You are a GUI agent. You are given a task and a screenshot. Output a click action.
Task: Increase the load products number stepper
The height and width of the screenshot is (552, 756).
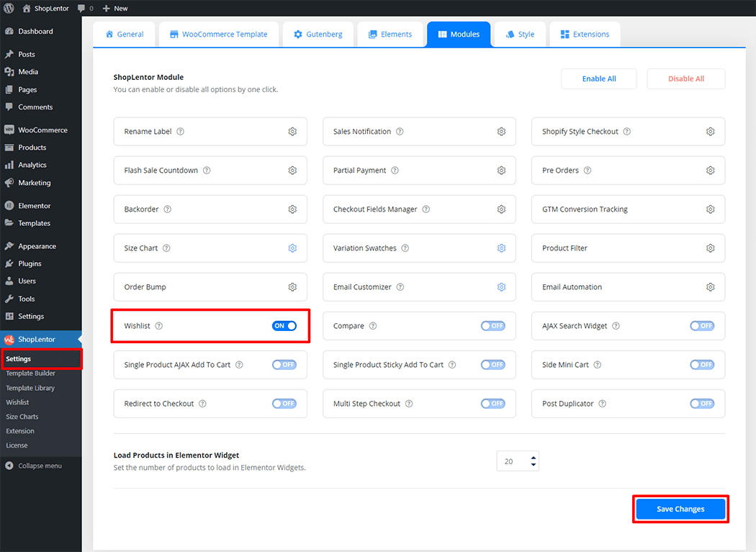click(533, 457)
